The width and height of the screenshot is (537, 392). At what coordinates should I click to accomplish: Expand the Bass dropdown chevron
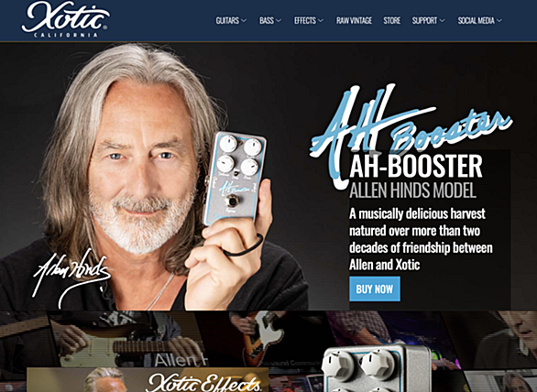(279, 21)
